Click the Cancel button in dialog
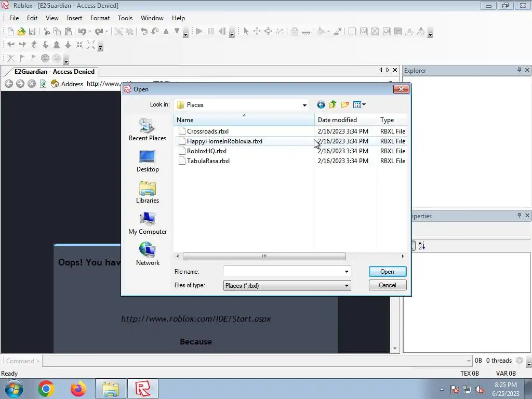532x399 pixels. pos(387,285)
